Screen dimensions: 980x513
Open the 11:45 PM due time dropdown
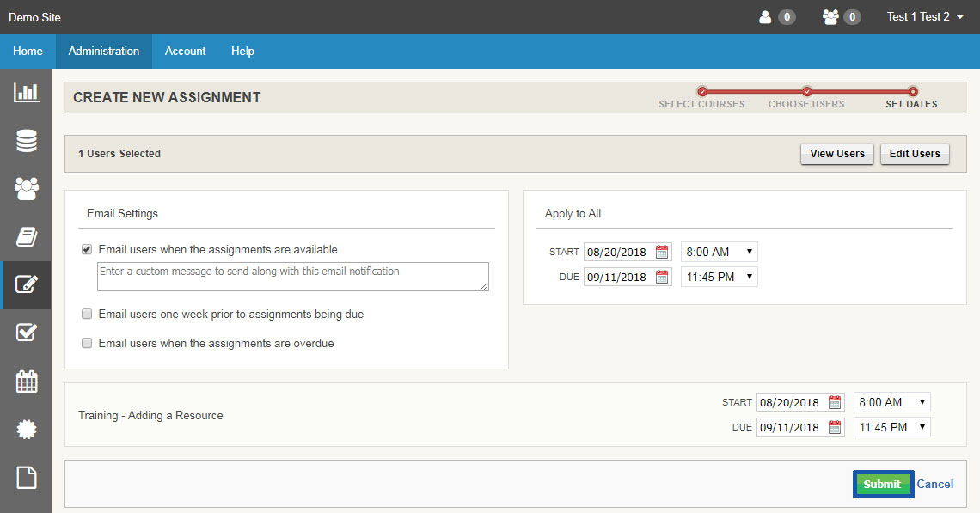719,276
